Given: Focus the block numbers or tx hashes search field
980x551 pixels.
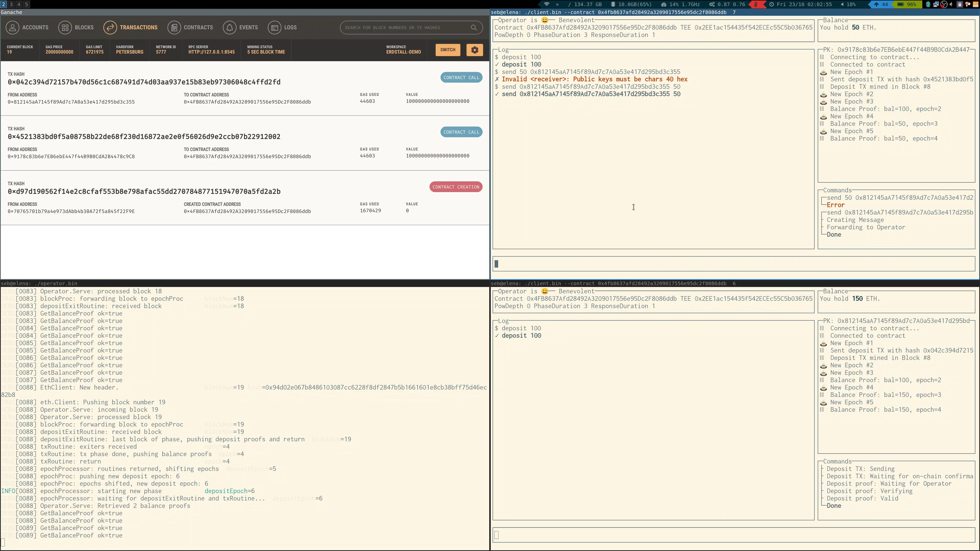Looking at the screenshot, I should click(411, 27).
